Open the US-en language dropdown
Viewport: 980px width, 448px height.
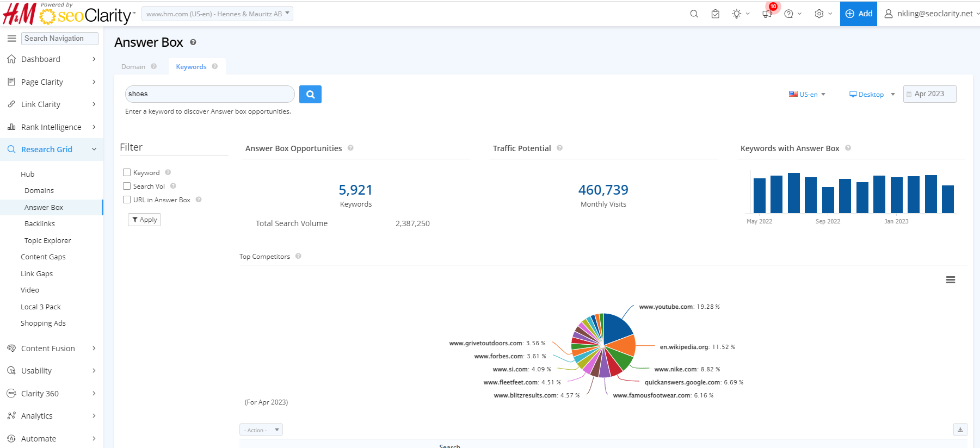coord(808,95)
